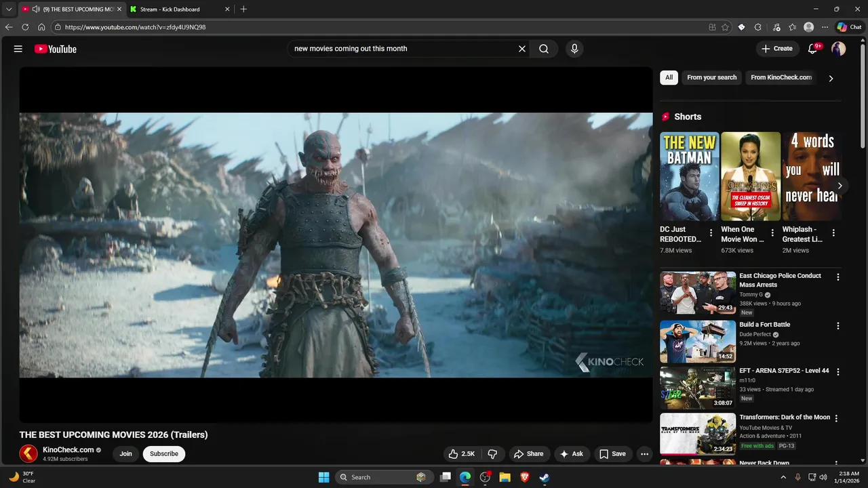The width and height of the screenshot is (868, 488).
Task: Open the KinoCheck.com channel name link
Action: [68, 450]
